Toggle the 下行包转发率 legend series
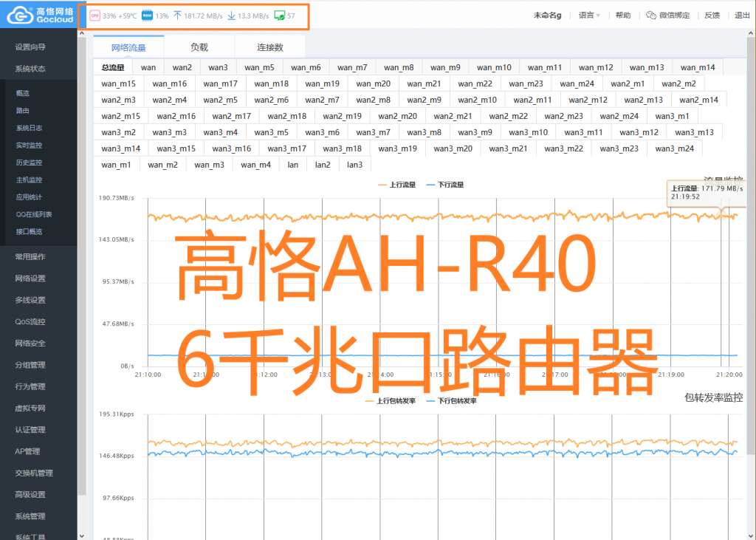This screenshot has width=756, height=540. (x=452, y=401)
